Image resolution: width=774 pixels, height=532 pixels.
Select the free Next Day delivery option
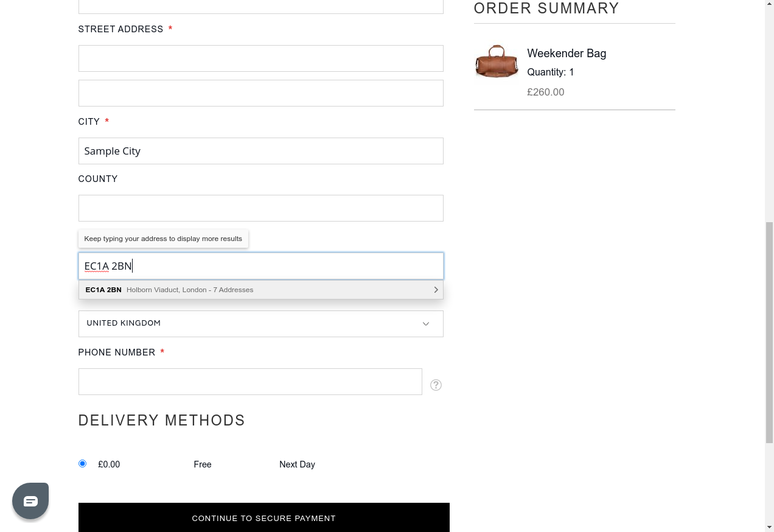click(x=82, y=464)
